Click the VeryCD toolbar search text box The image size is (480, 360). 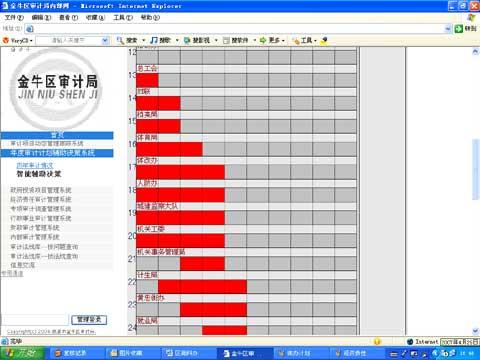68,40
